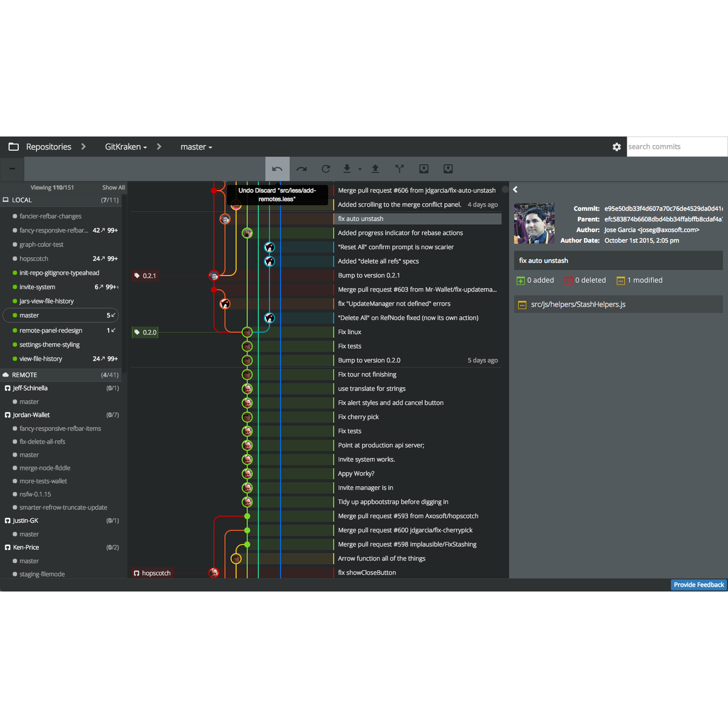Open the master branch dropdown in the breadcrumb
This screenshot has height=728, width=728.
click(196, 147)
